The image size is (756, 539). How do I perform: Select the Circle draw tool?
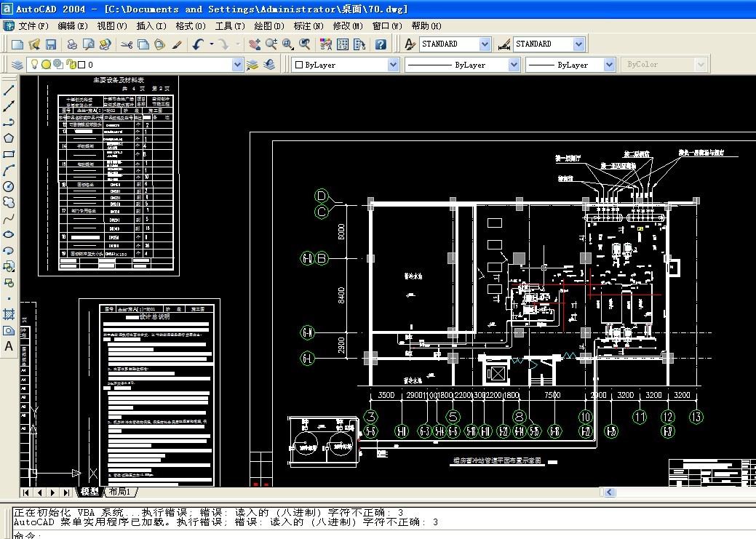point(9,186)
